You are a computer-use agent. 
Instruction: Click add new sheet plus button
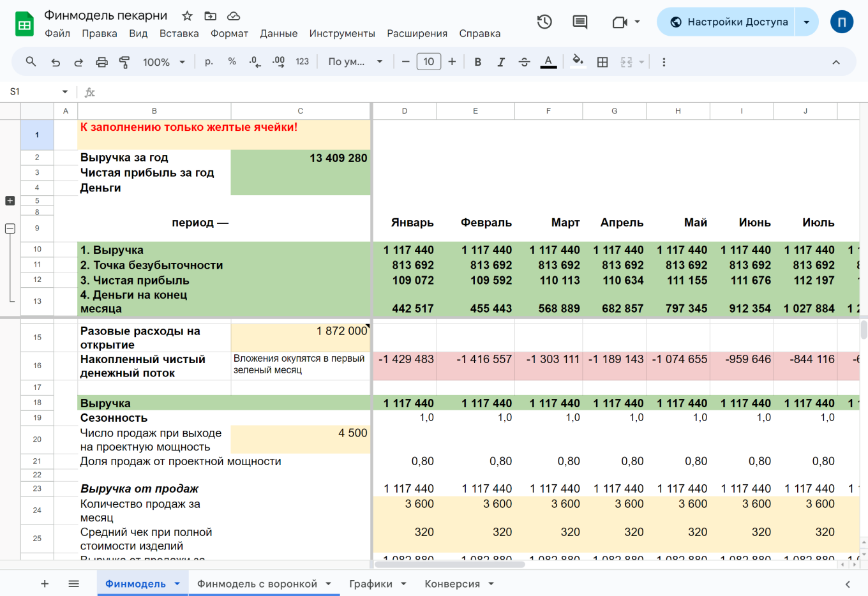coord(45,584)
